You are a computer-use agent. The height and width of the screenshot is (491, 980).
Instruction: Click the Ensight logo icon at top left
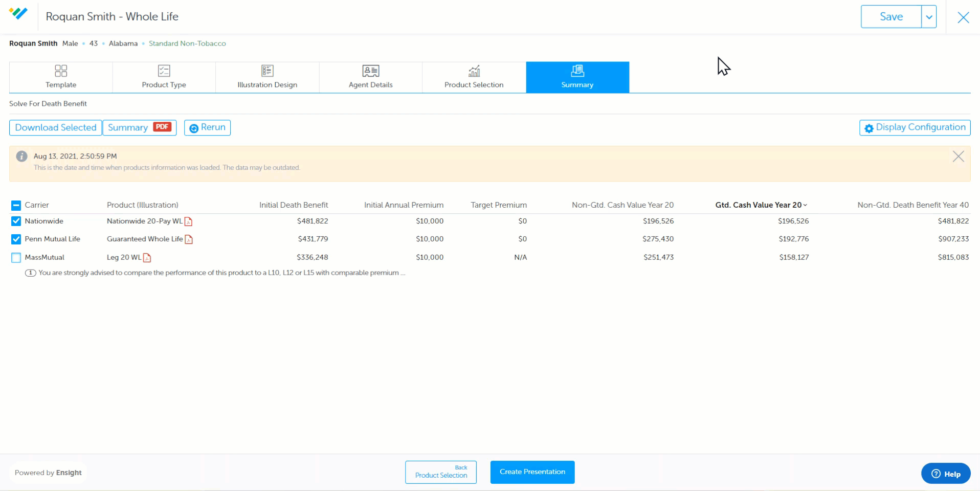point(18,14)
